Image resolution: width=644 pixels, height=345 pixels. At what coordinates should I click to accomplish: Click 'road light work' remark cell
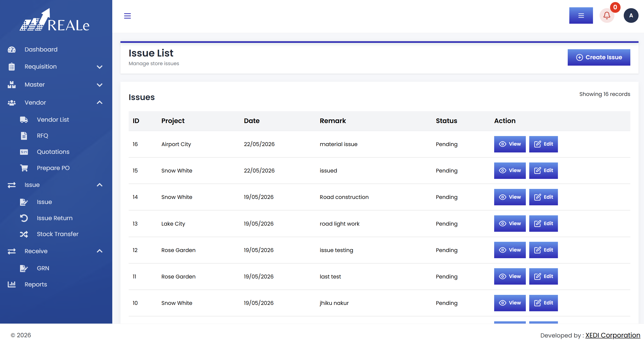point(339,224)
